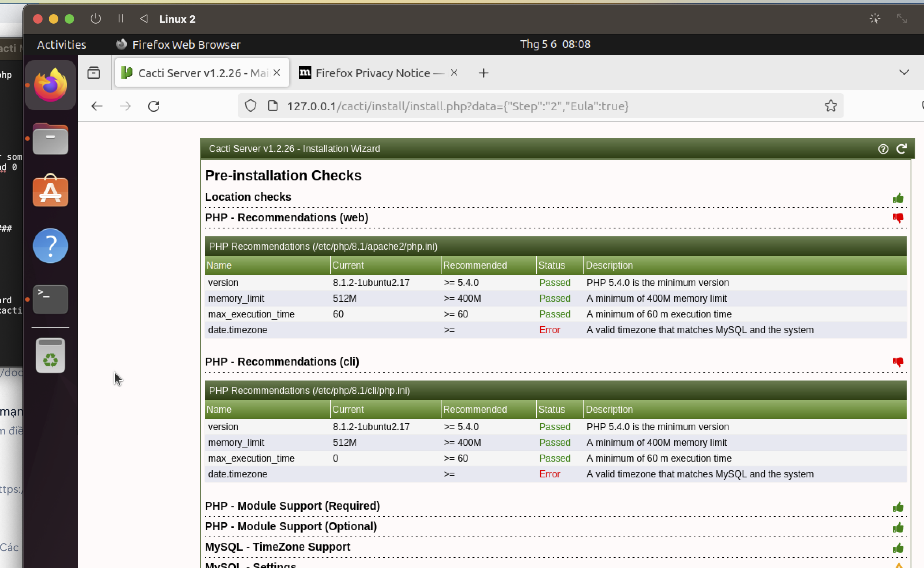Screen dimensions: 924x568
Task: Open Ubuntu Software from the dock
Action: 50,191
